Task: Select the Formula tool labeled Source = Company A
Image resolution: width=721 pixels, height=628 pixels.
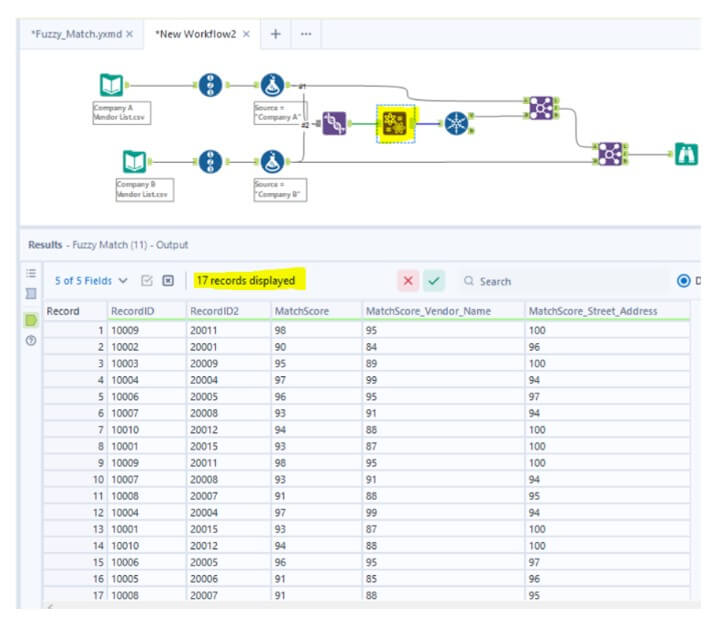Action: pyautogui.click(x=272, y=85)
